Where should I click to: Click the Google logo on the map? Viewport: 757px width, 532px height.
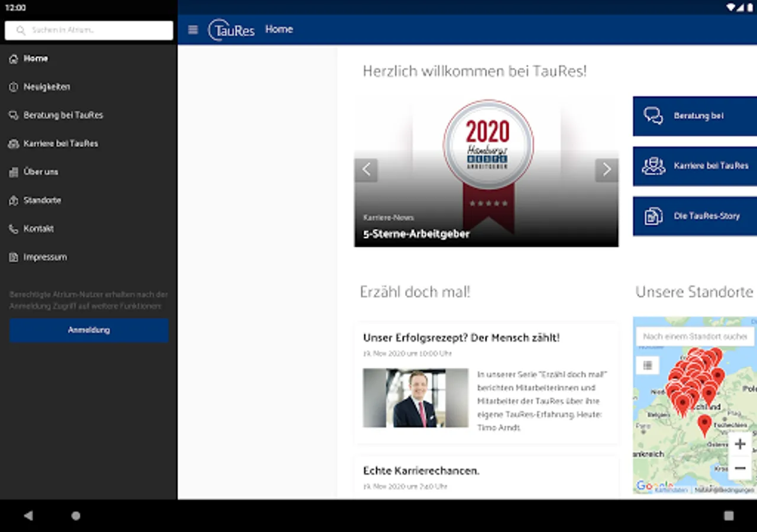coord(655,486)
